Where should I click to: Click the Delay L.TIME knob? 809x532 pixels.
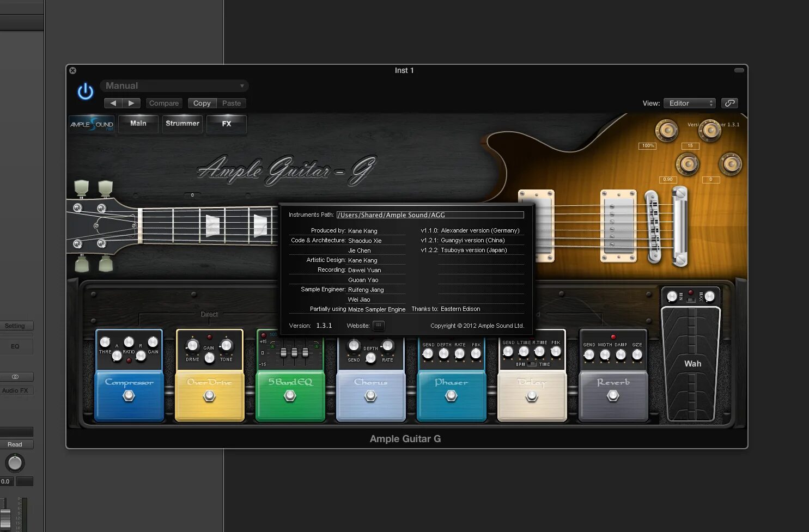(524, 352)
